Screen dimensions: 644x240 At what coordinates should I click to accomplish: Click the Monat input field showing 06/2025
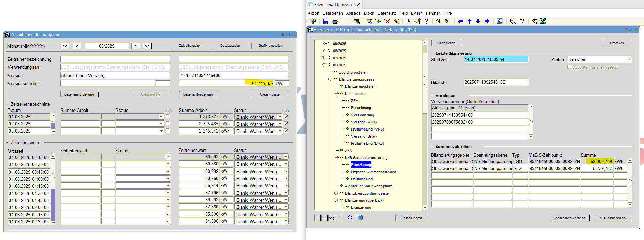(x=106, y=46)
